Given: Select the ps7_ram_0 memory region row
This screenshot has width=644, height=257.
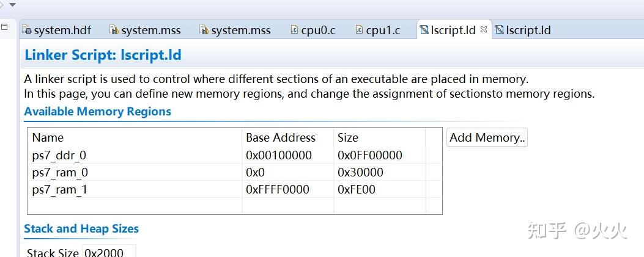Looking at the screenshot, I should point(234,173).
